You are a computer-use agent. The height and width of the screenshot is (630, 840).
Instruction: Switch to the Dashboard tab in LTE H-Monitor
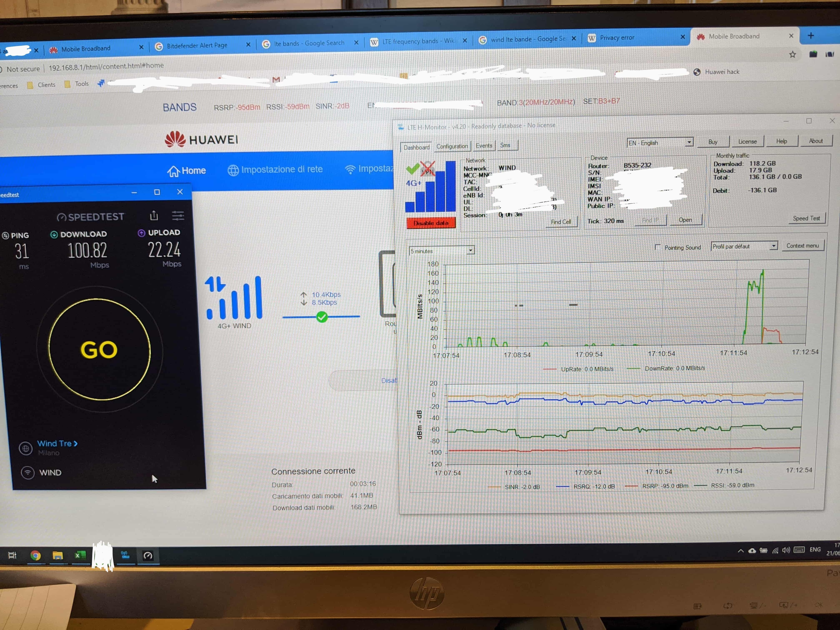point(416,147)
